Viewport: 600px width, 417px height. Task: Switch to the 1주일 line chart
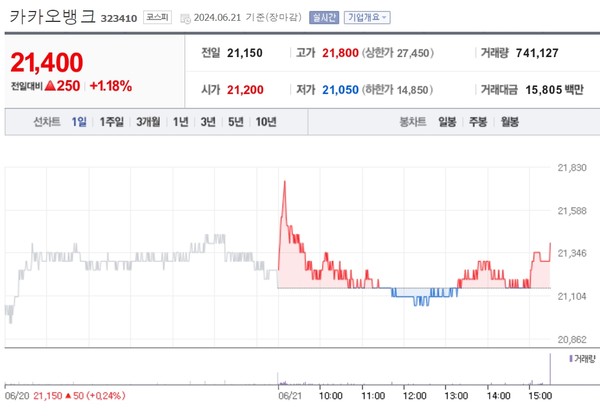coord(111,122)
